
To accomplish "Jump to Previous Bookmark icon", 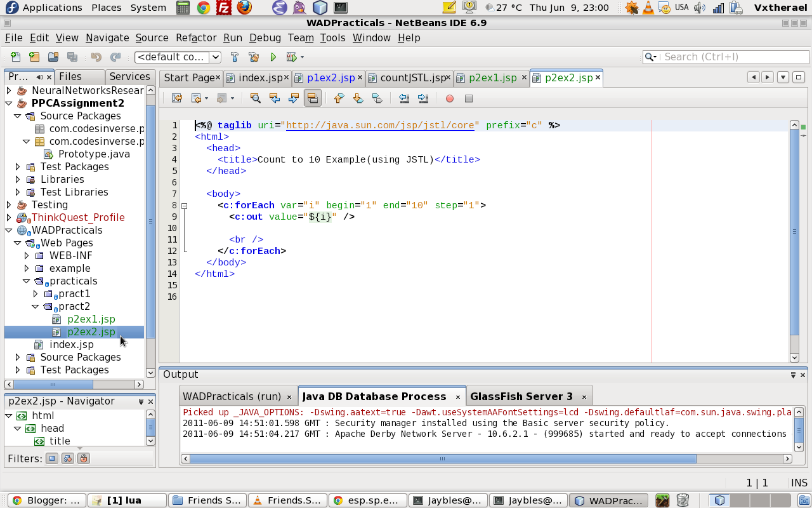I will (x=339, y=98).
